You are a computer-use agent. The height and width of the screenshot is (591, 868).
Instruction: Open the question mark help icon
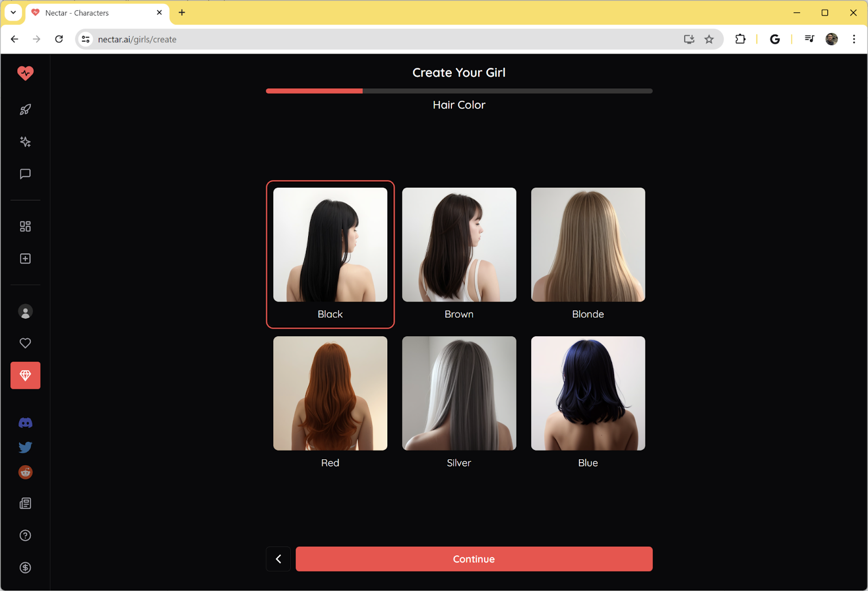pyautogui.click(x=25, y=536)
